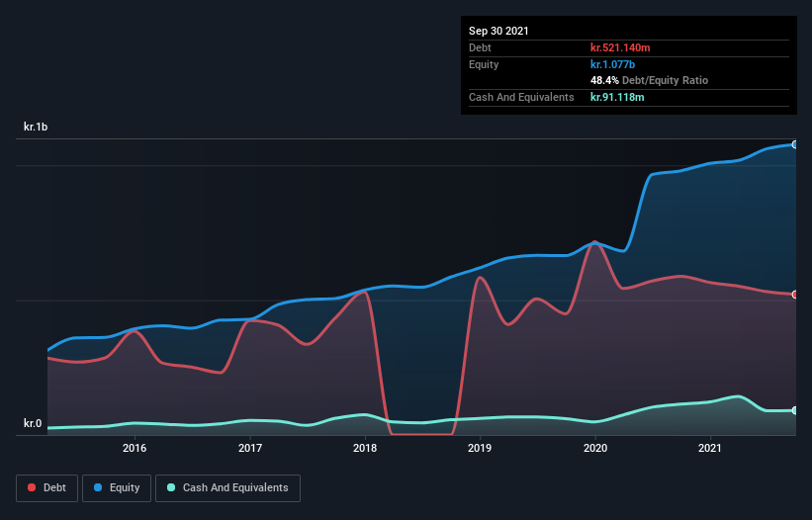Toggle the Debt series legend button
812x520 pixels.
(x=47, y=488)
